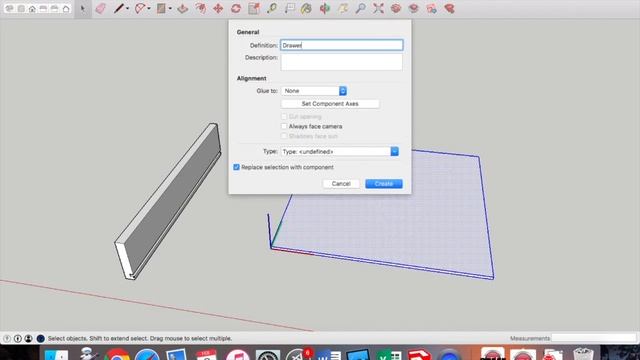Select the Select arrow tool
The width and height of the screenshot is (640, 360).
(x=83, y=8)
